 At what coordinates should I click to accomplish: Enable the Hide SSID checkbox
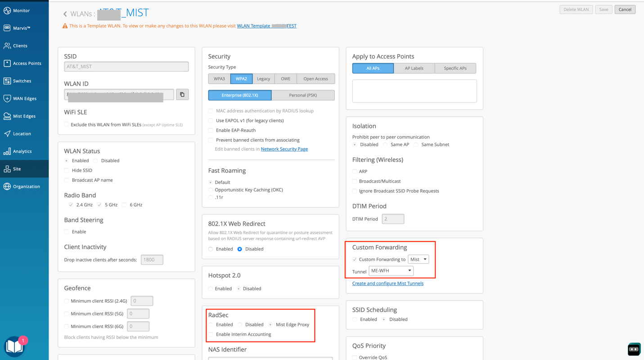67,170
